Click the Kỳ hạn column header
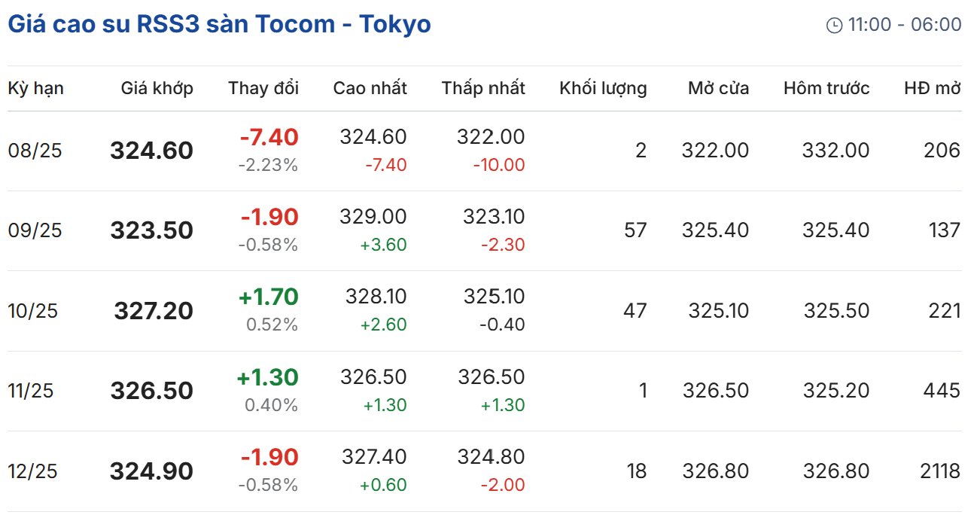Image resolution: width=980 pixels, height=515 pixels. tap(35, 89)
